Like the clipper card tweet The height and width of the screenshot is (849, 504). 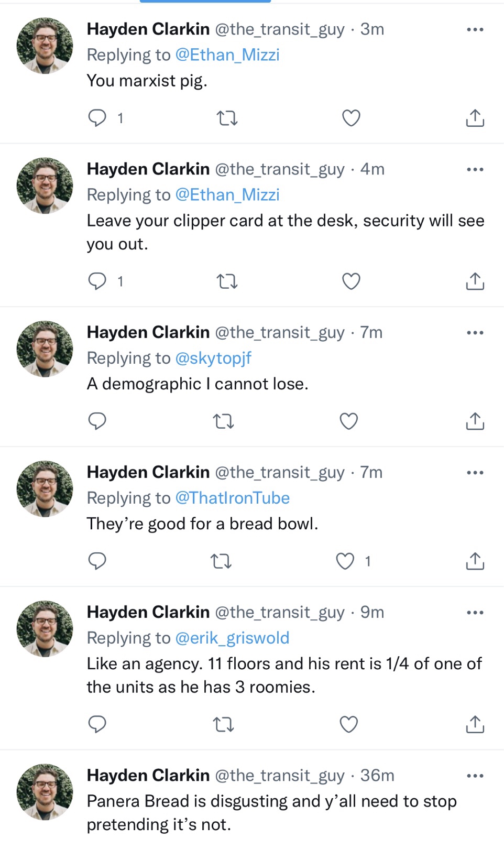[351, 281]
